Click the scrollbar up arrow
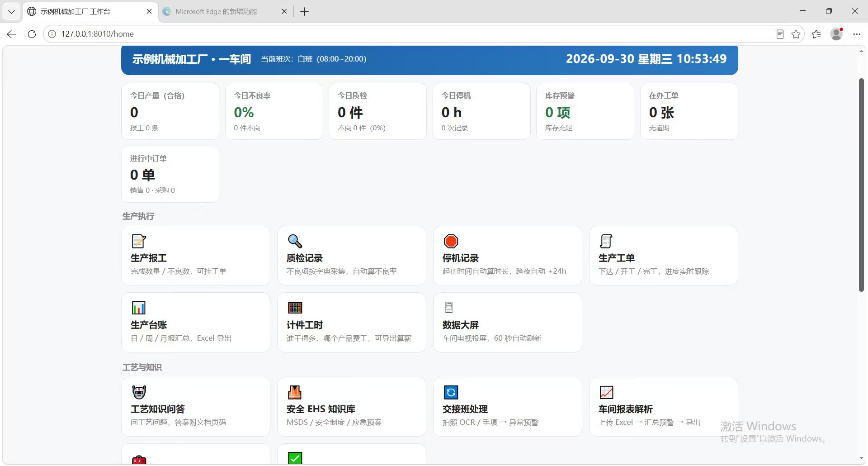This screenshot has width=868, height=466. (x=861, y=51)
